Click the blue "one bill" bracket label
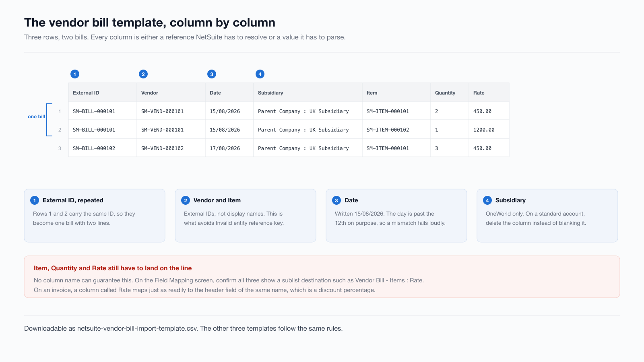This screenshot has height=362, width=644. coord(36,117)
